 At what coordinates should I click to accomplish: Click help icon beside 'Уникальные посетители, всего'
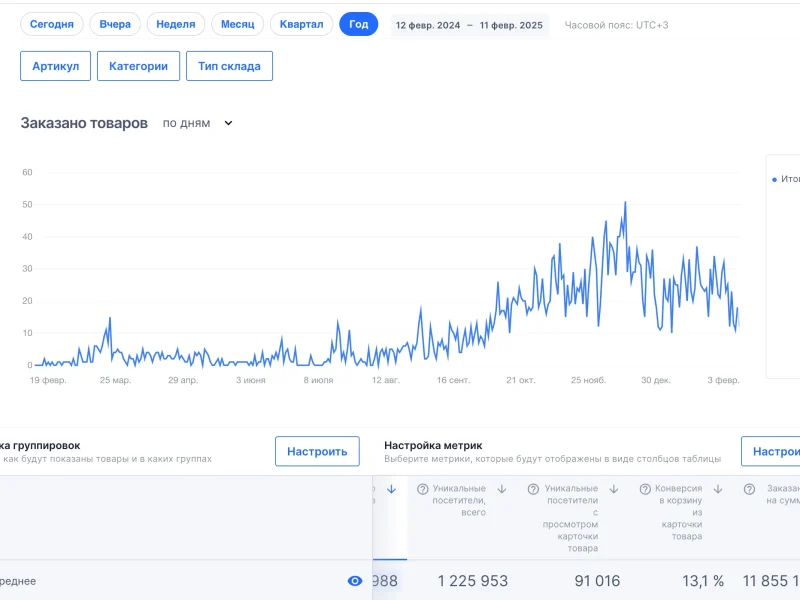coord(423,489)
